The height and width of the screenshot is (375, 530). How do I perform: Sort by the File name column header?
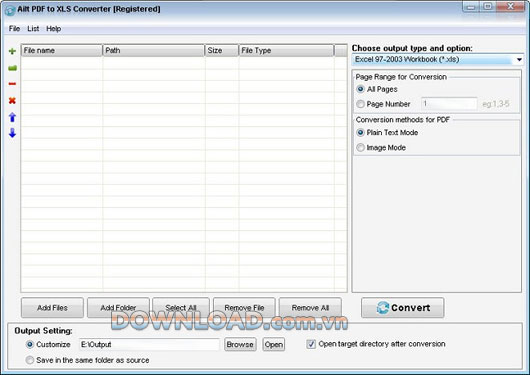tap(62, 50)
